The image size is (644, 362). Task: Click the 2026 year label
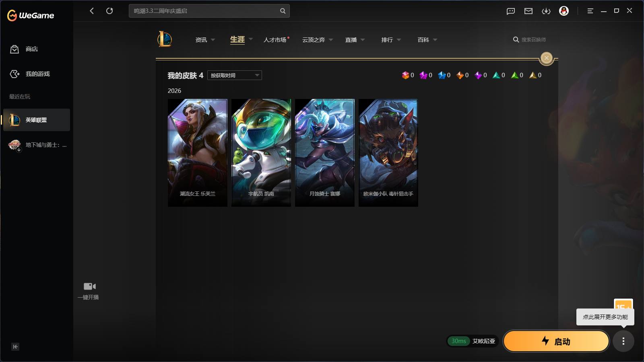[x=174, y=91]
